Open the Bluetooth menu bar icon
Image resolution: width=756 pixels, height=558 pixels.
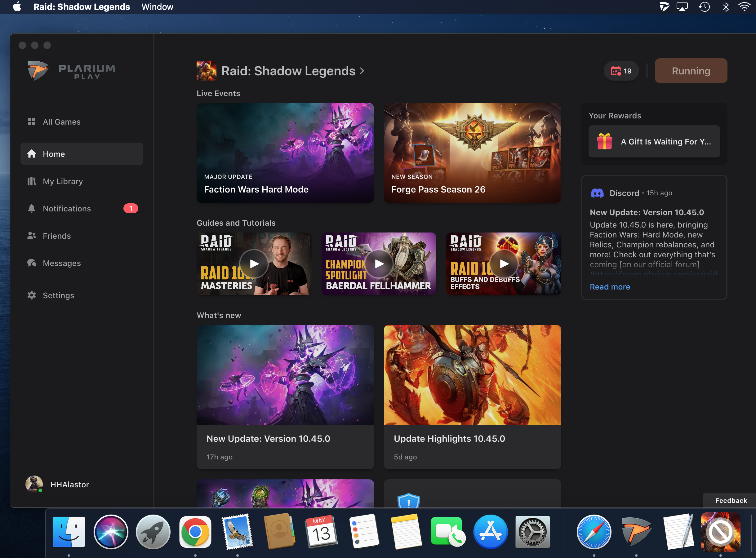coord(725,7)
